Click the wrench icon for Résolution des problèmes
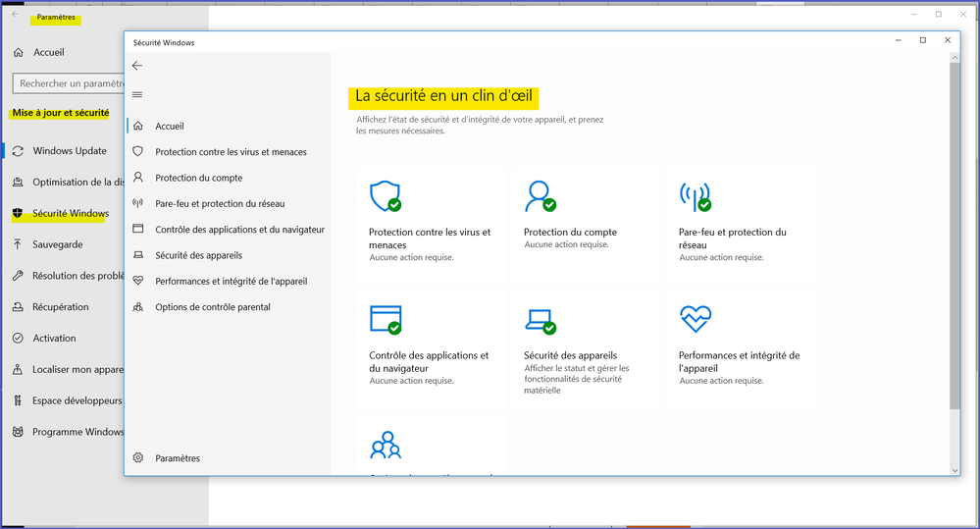Viewport: 980px width, 529px height. pyautogui.click(x=18, y=276)
